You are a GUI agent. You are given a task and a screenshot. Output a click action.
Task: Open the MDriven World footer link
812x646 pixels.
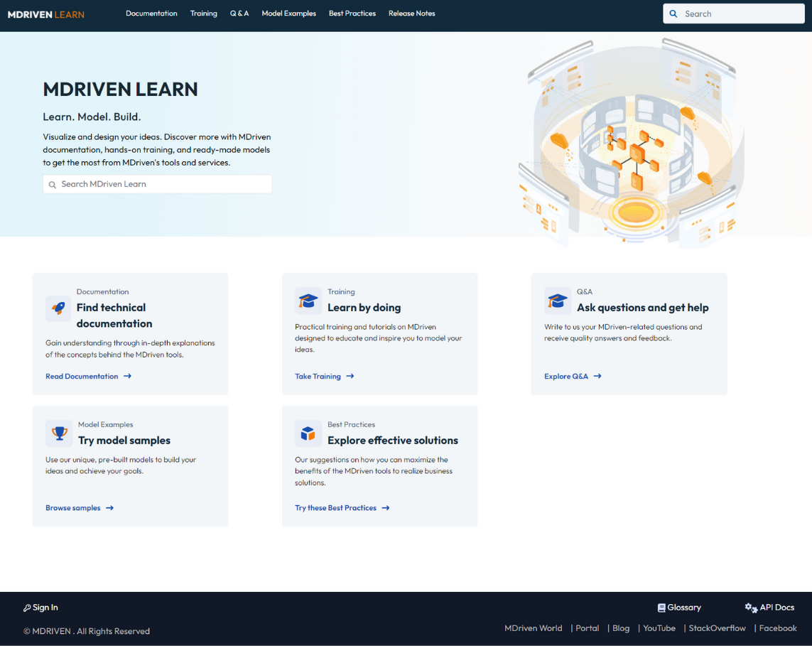coord(533,628)
